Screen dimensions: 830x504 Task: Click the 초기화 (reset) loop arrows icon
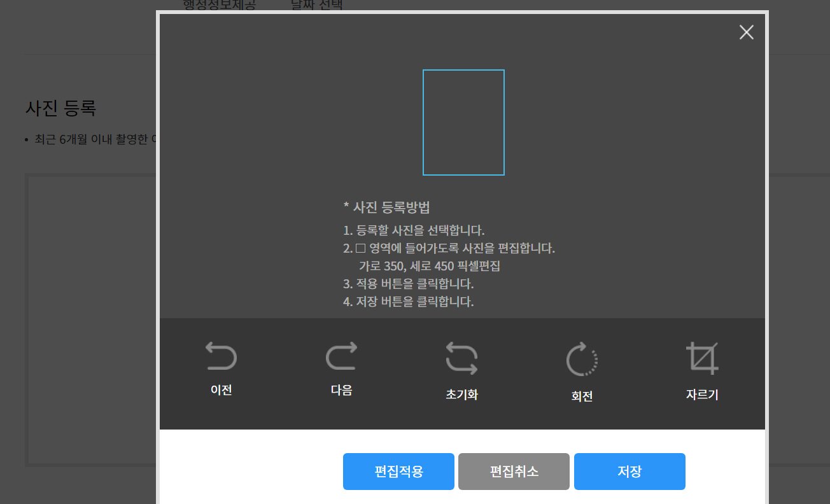pyautogui.click(x=461, y=358)
